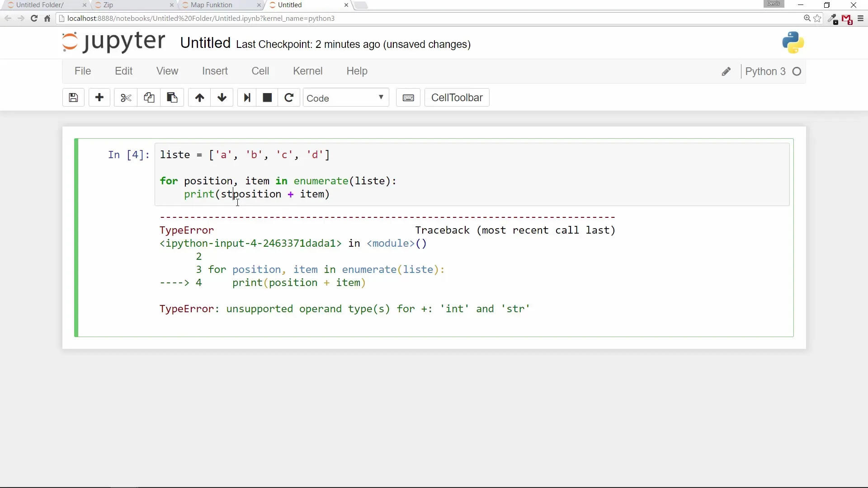Click the TypeError message line in output
The width and height of the screenshot is (868, 488).
tap(344, 309)
